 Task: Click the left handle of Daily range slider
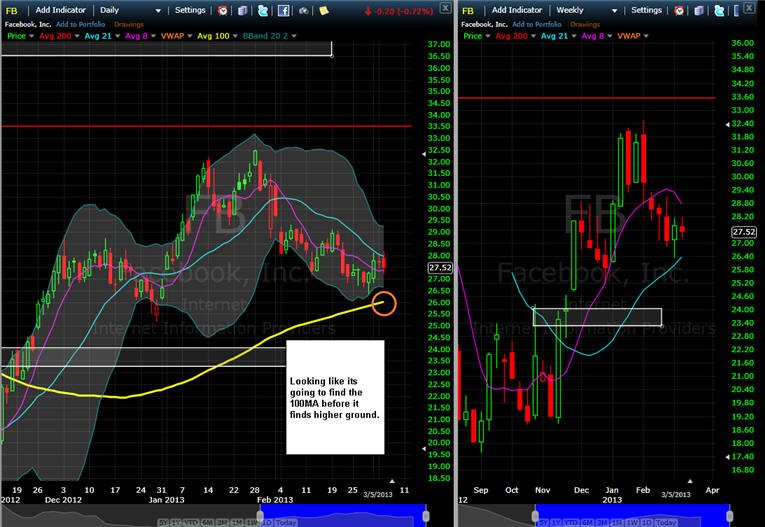(x=260, y=516)
